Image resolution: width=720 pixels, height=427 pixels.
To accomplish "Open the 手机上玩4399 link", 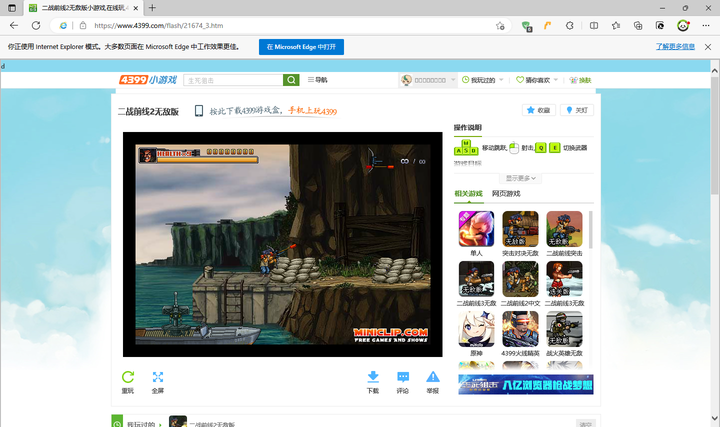I will (x=312, y=111).
